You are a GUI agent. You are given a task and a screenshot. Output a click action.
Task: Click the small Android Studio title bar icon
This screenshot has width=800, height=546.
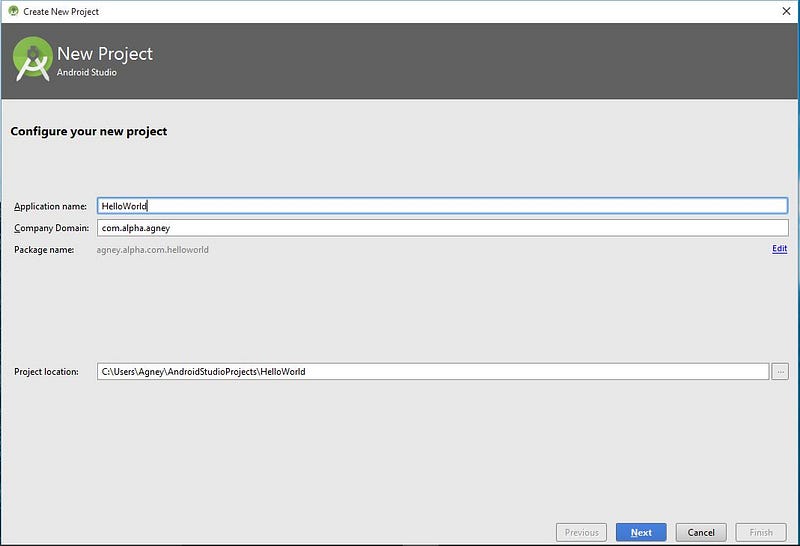pyautogui.click(x=13, y=11)
